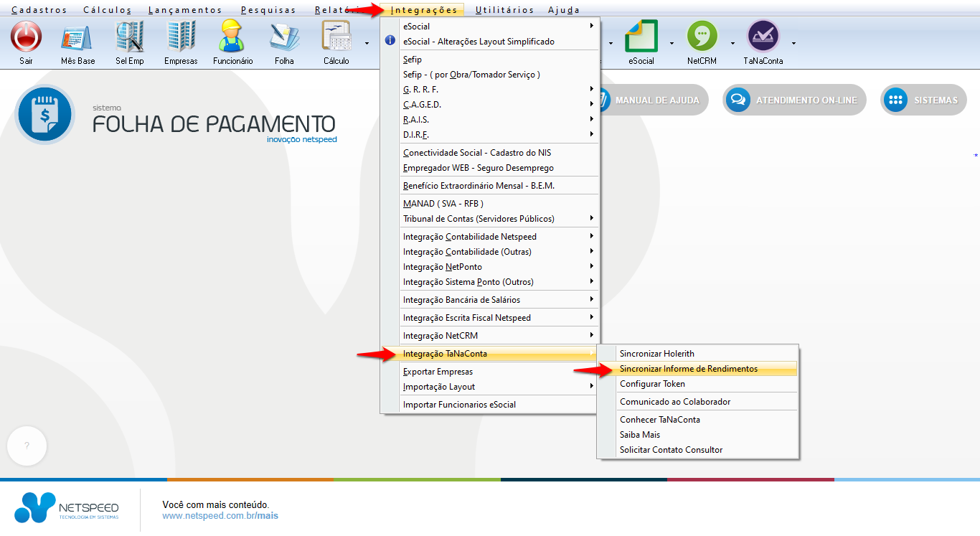The width and height of the screenshot is (980, 536).
Task: Open the NetCRM toolbar icon
Action: (x=702, y=37)
